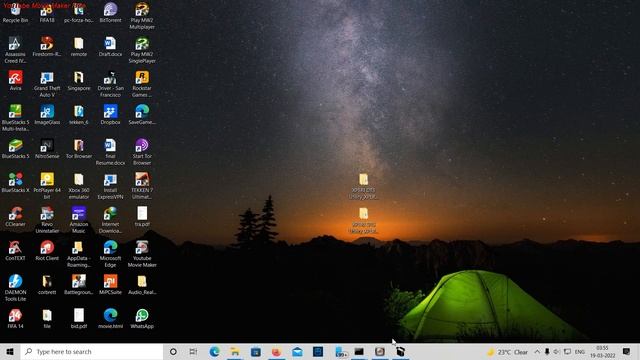Open the Recycle Bin desktop icon

[16, 12]
